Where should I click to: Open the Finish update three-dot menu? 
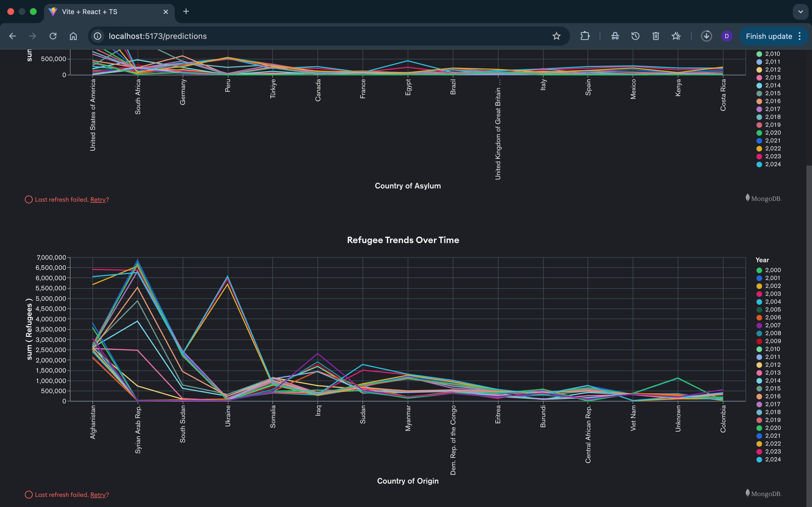800,36
